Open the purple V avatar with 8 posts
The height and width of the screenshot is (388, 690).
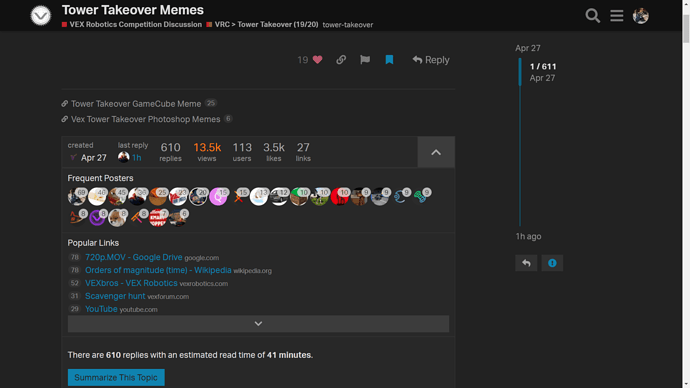97,218
